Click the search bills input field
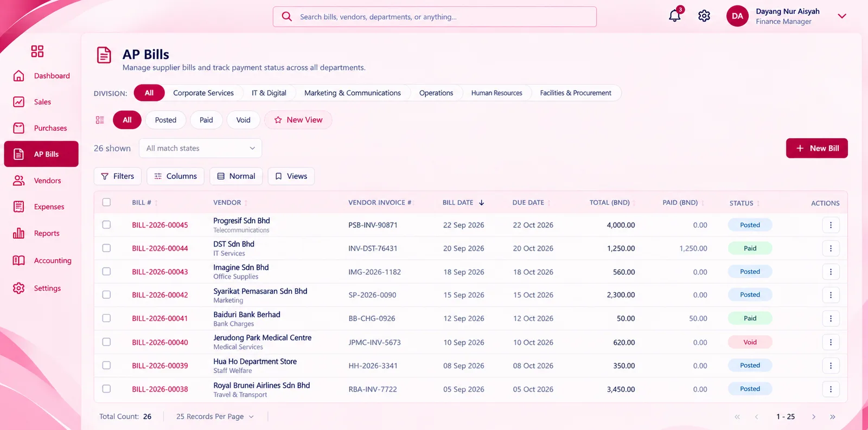 (x=435, y=17)
